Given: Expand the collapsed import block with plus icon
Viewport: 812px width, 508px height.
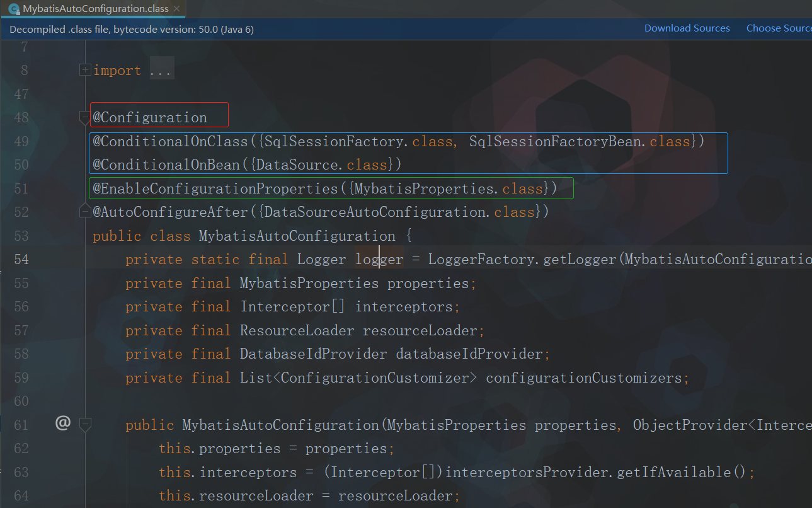Looking at the screenshot, I should tap(85, 70).
